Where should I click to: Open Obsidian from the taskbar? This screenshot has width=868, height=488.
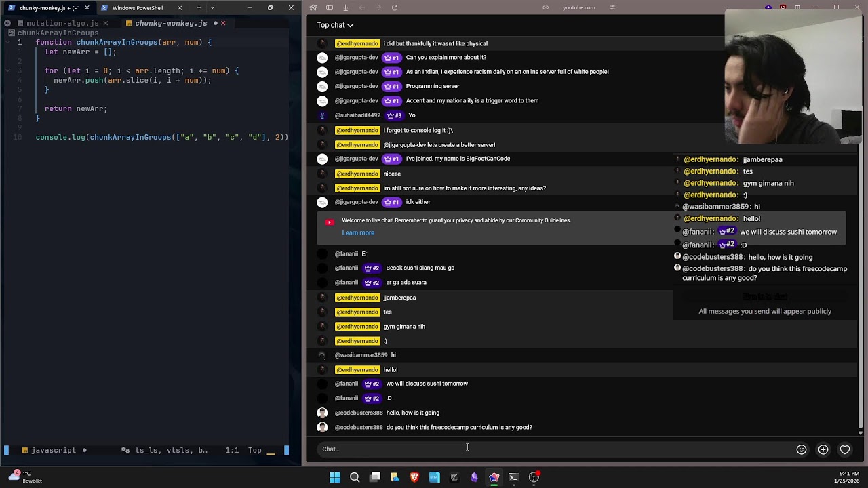(474, 477)
